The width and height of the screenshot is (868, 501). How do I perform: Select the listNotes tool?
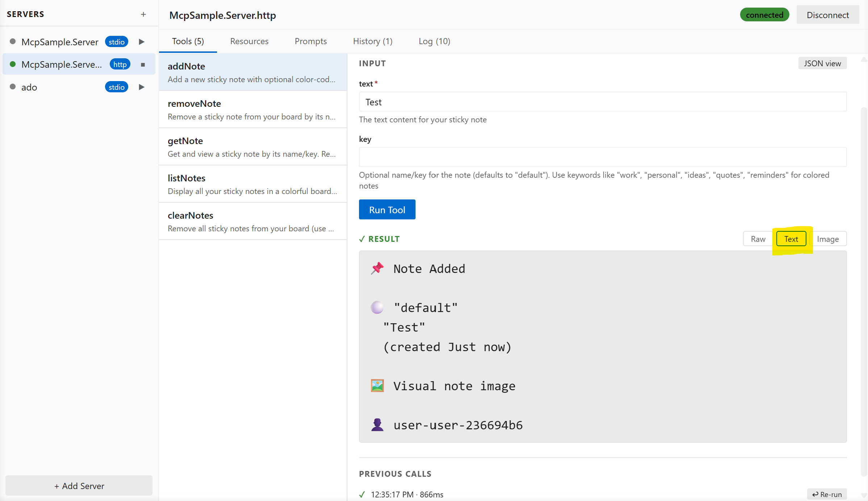[x=253, y=184]
